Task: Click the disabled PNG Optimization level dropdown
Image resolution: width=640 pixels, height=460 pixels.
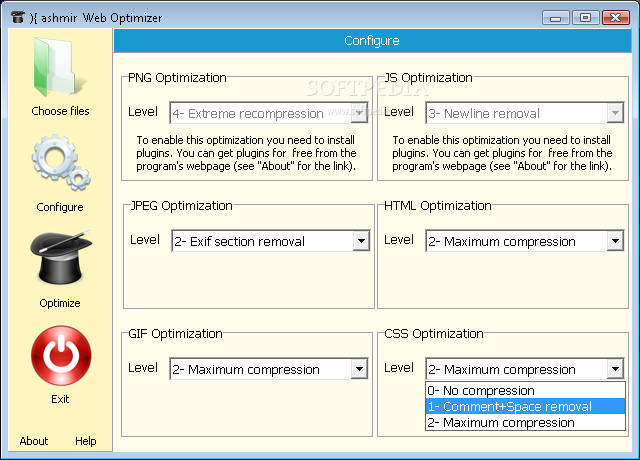Action: 268,113
